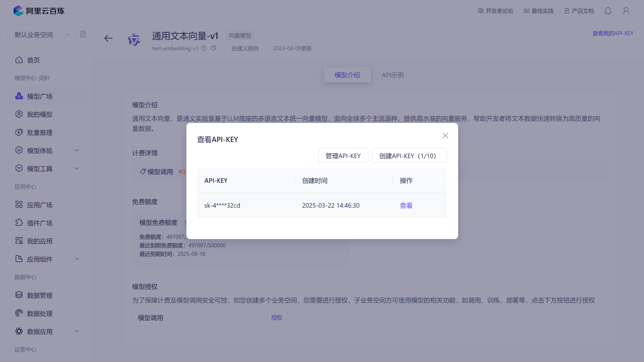
Task: Open 最佳实践 link
Action: pos(539,11)
